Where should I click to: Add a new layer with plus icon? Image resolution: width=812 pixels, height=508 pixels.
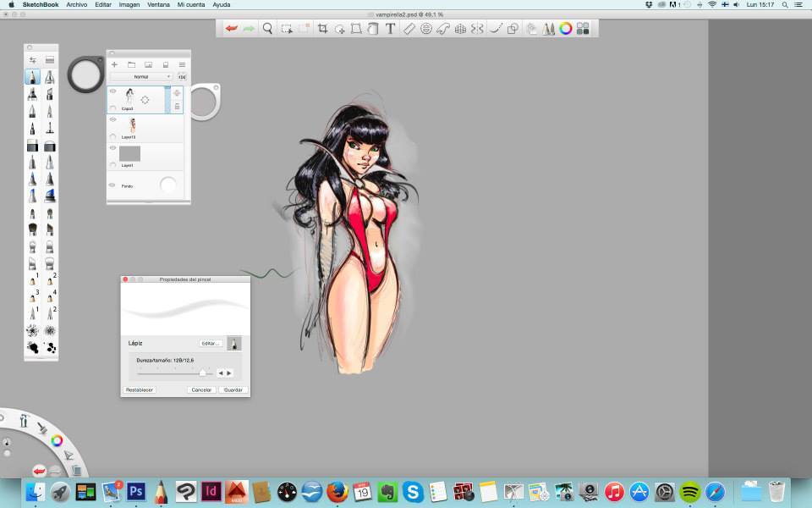(x=114, y=64)
